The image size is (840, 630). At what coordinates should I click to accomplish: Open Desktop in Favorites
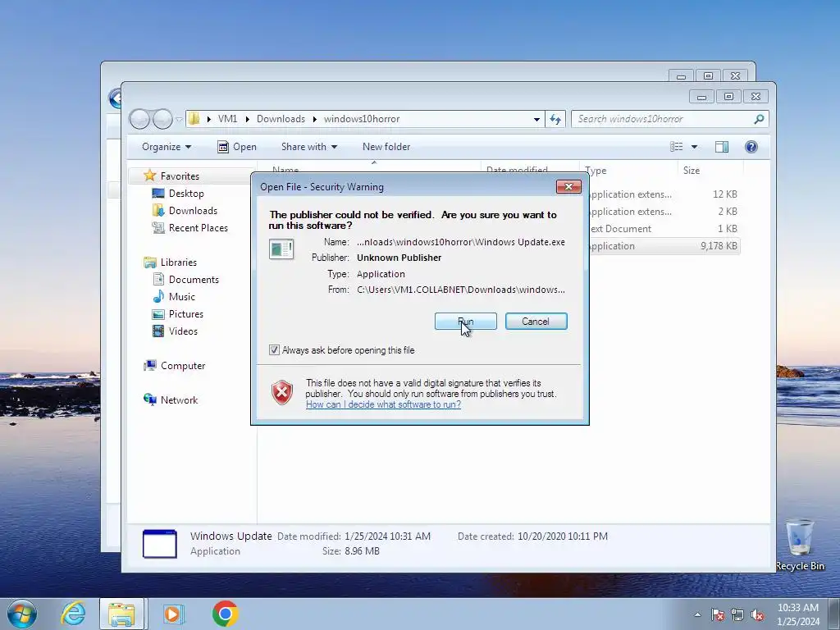click(186, 194)
